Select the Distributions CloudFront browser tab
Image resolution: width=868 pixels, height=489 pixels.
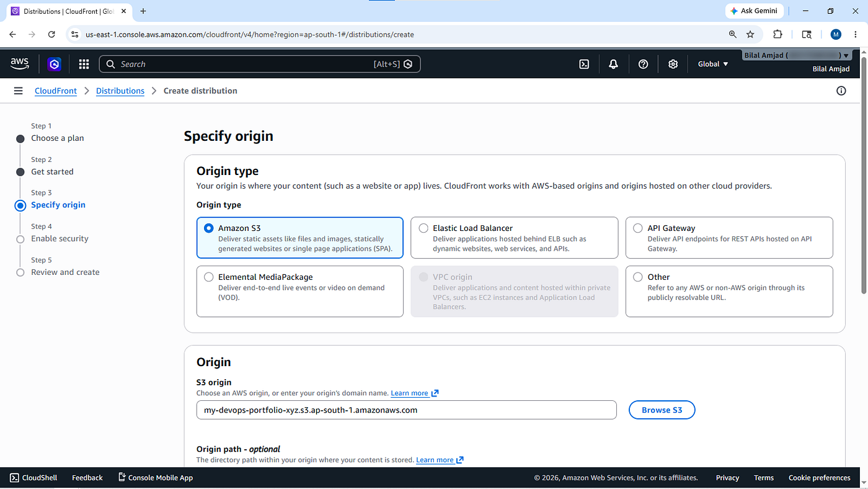pyautogui.click(x=69, y=11)
